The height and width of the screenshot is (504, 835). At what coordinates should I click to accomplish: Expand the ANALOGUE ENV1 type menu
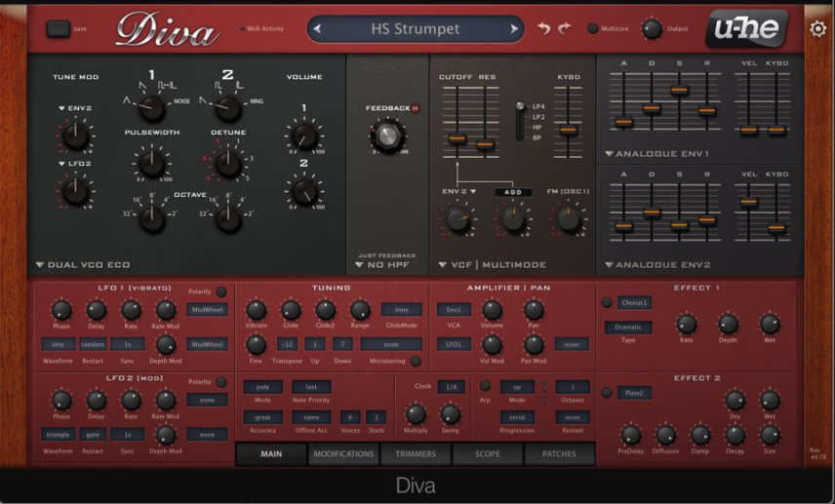(x=657, y=154)
